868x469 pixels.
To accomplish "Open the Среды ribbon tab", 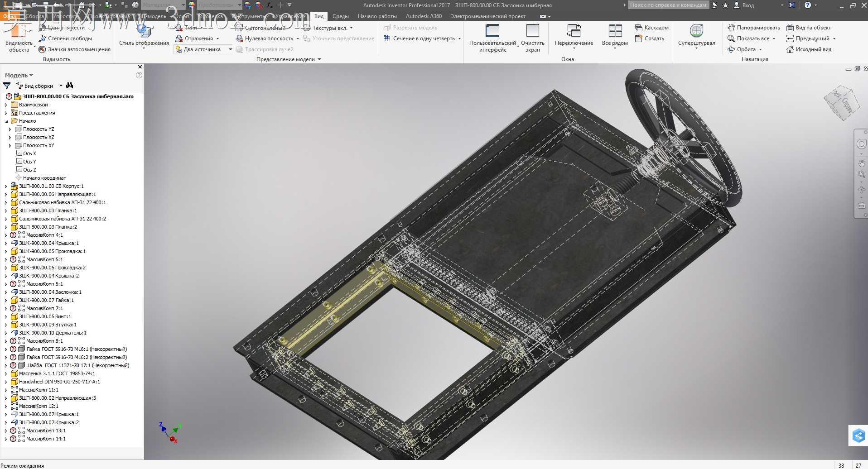I will [x=341, y=16].
